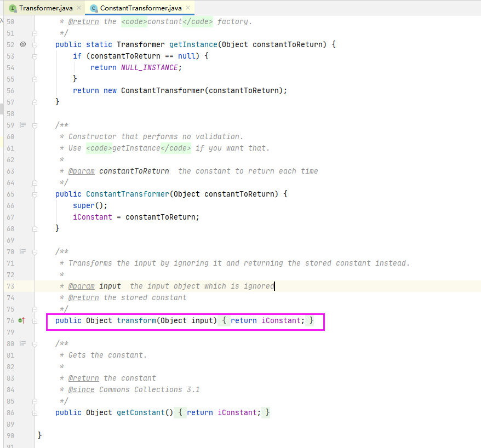Click the javadoc render icon next to line 80

pyautogui.click(x=22, y=343)
